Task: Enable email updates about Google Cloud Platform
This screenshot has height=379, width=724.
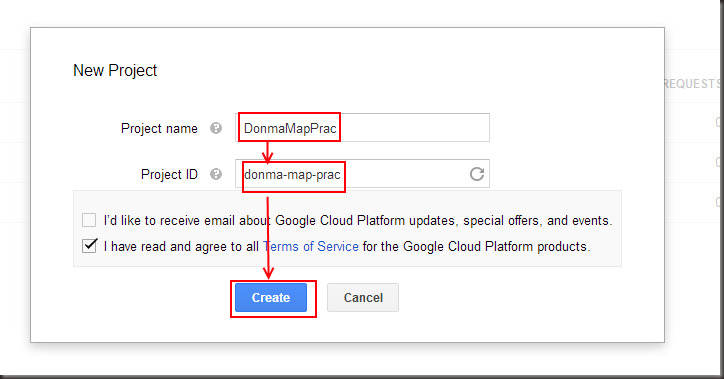Action: pyautogui.click(x=89, y=220)
